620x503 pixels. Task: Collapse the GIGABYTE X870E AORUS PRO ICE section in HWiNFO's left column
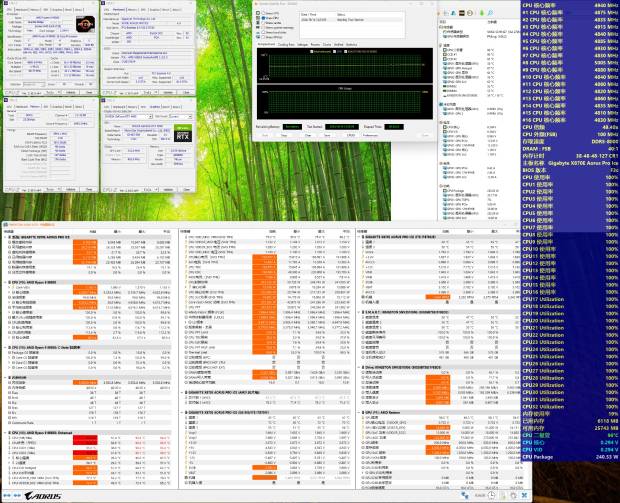pos(6,237)
